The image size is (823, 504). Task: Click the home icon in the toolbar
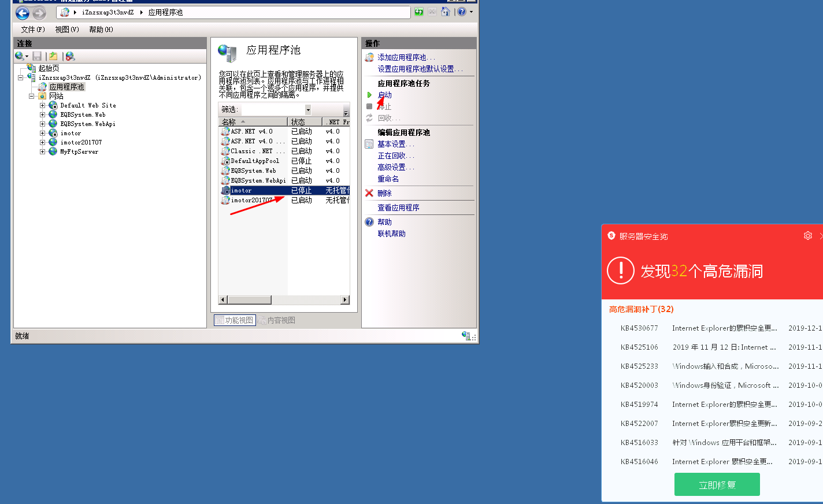click(445, 12)
